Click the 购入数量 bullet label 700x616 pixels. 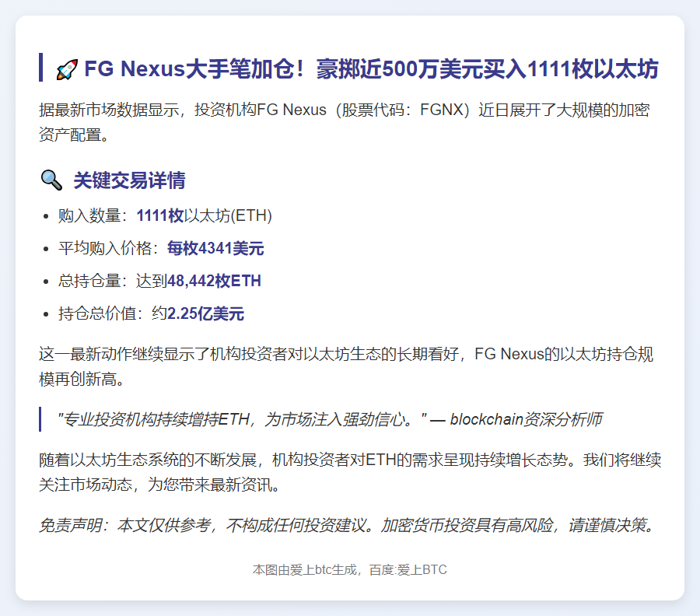coord(92,215)
